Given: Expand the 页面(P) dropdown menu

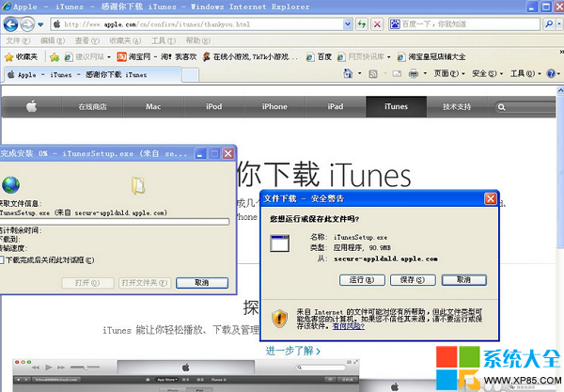Looking at the screenshot, I should 449,73.
